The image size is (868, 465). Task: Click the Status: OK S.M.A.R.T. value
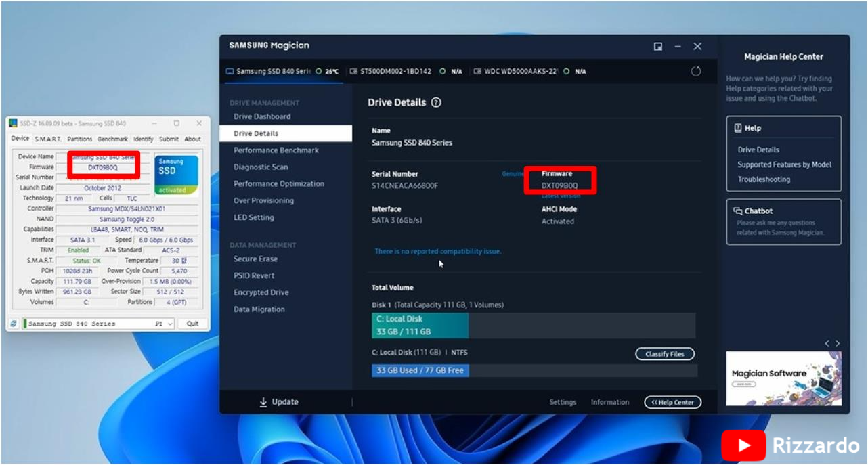click(x=87, y=261)
